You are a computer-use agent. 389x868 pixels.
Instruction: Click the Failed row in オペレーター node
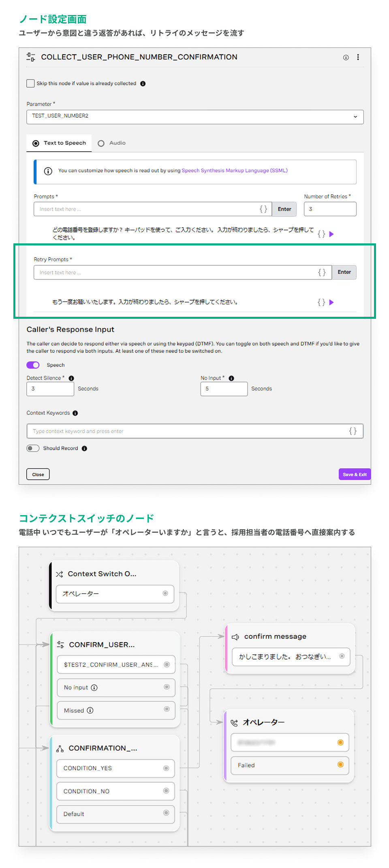[290, 765]
